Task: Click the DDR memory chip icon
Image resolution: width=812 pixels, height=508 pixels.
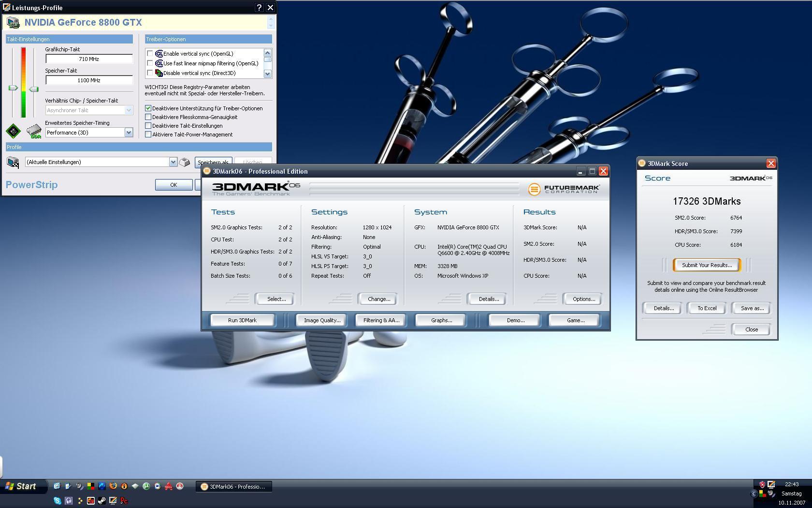Action: click(34, 131)
